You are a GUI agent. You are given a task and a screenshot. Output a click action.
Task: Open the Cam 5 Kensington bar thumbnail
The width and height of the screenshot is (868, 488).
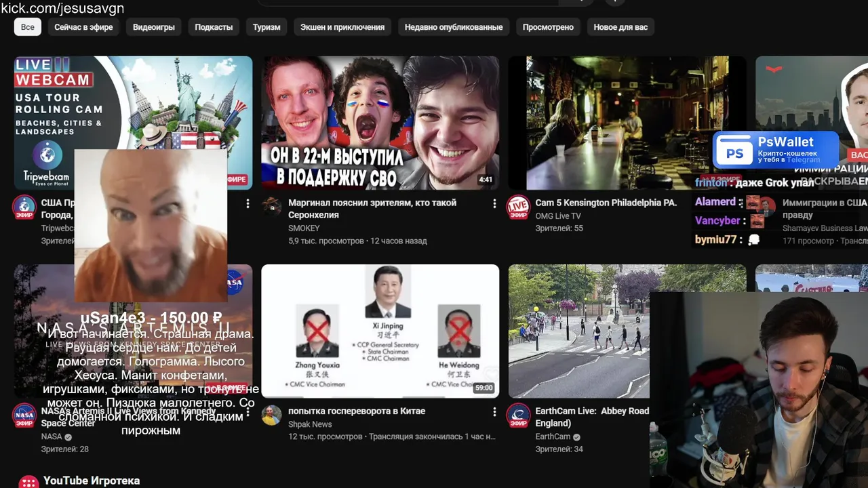(627, 123)
